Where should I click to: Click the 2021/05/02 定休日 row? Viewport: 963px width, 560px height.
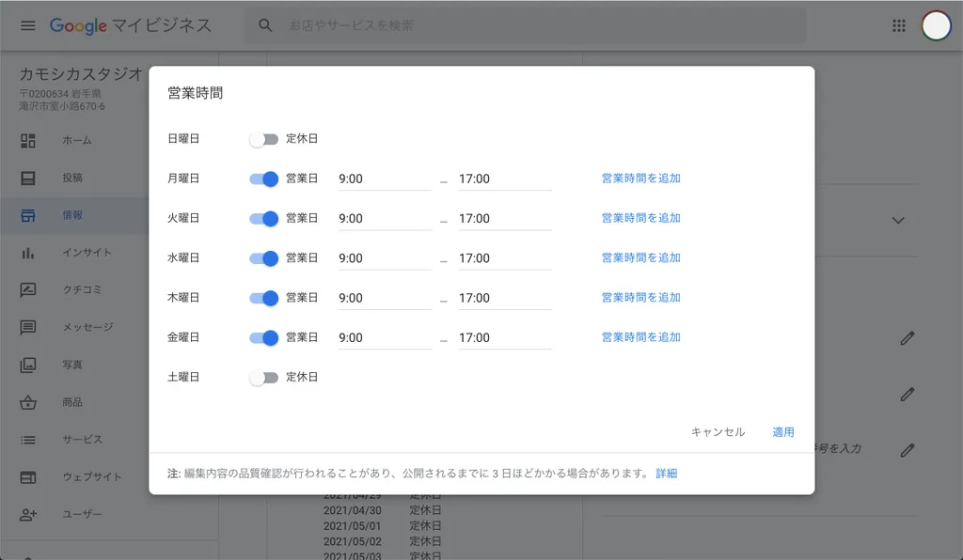click(x=382, y=541)
